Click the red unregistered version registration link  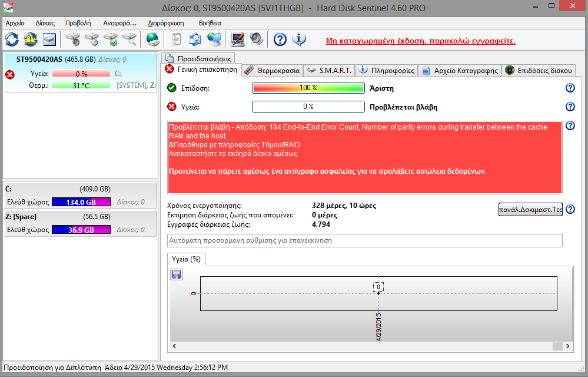point(420,41)
